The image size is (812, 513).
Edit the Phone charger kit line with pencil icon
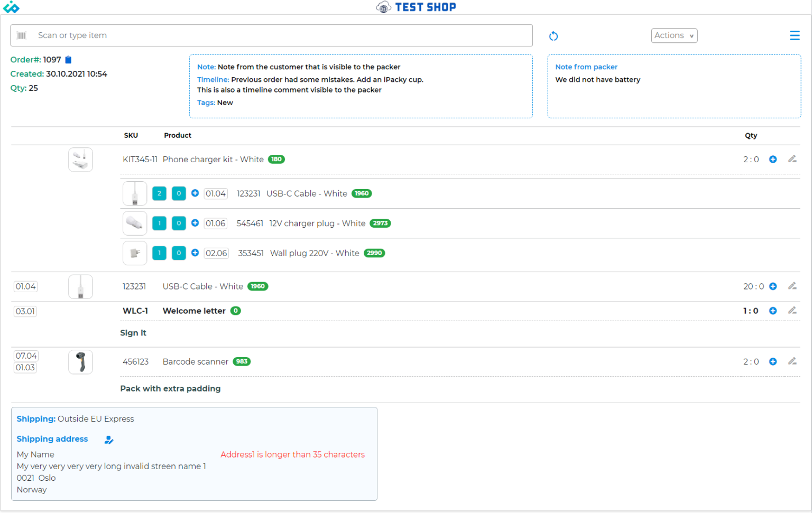792,159
